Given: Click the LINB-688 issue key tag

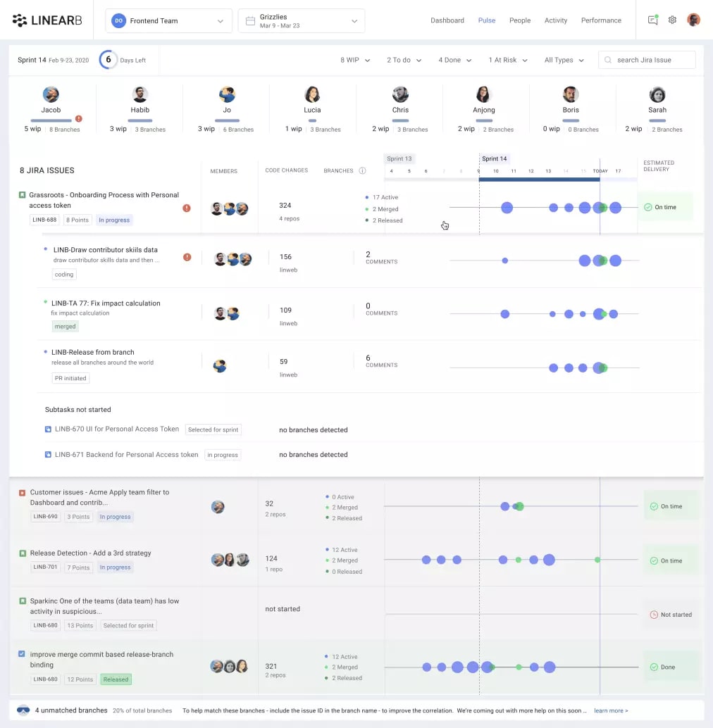Looking at the screenshot, I should (x=44, y=220).
